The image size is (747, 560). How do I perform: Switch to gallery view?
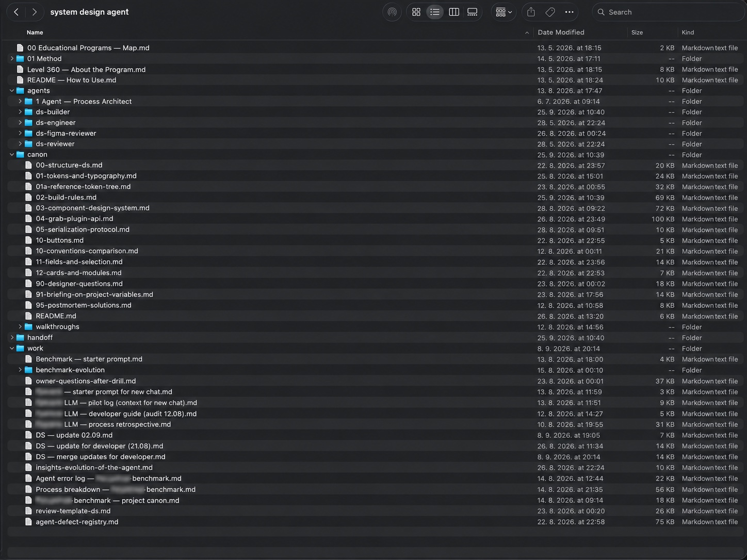pos(472,12)
